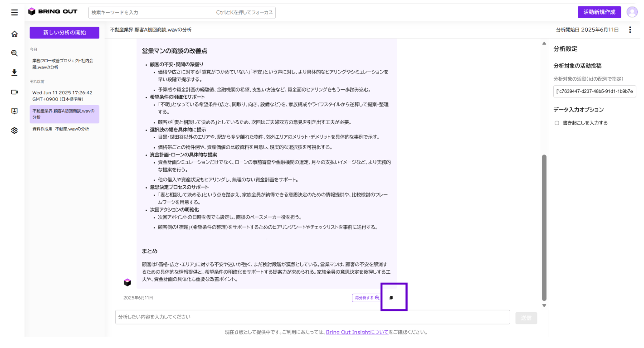Screen dimensions: 644x348
Task: Click the scrollbar down arrow
Action: tap(544, 305)
